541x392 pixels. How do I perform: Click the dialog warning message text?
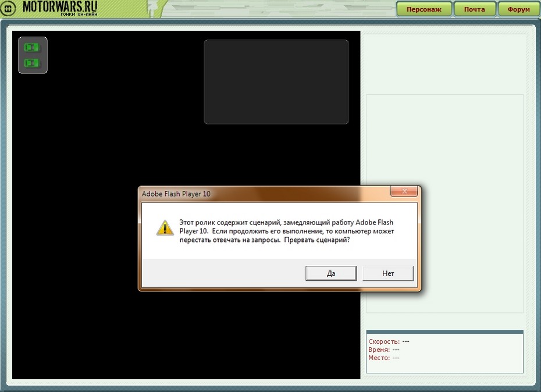[x=287, y=231]
